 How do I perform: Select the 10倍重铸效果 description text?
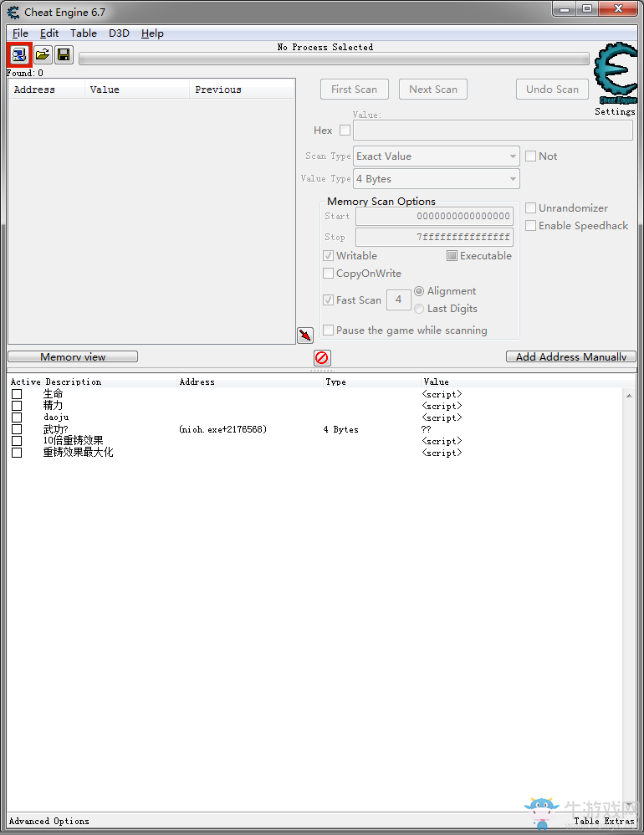(x=73, y=440)
